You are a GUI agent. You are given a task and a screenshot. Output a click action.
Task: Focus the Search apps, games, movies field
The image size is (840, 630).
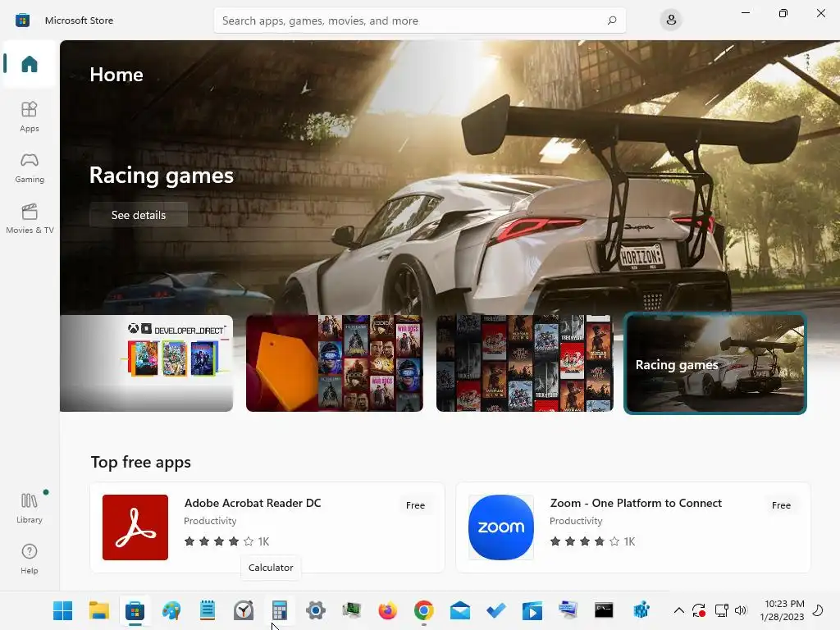(x=419, y=21)
